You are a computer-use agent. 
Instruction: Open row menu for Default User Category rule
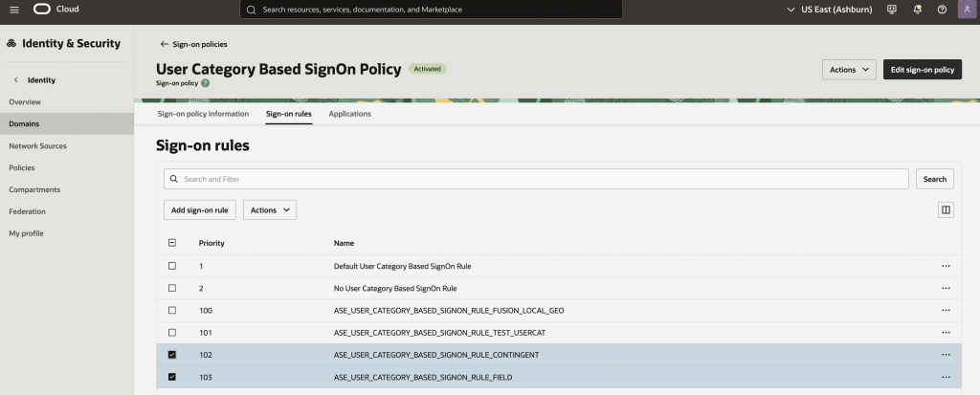[x=946, y=266]
